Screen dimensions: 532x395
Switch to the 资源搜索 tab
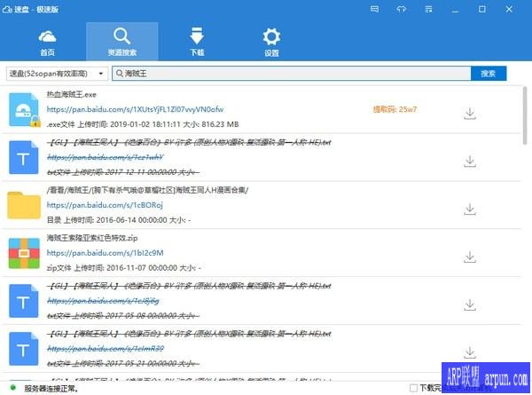[x=122, y=41]
